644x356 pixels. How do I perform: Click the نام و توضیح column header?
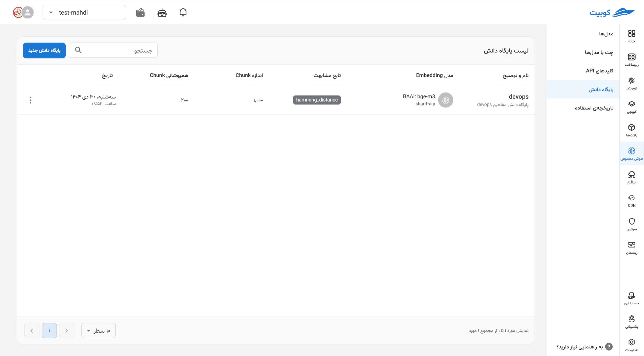pyautogui.click(x=516, y=75)
